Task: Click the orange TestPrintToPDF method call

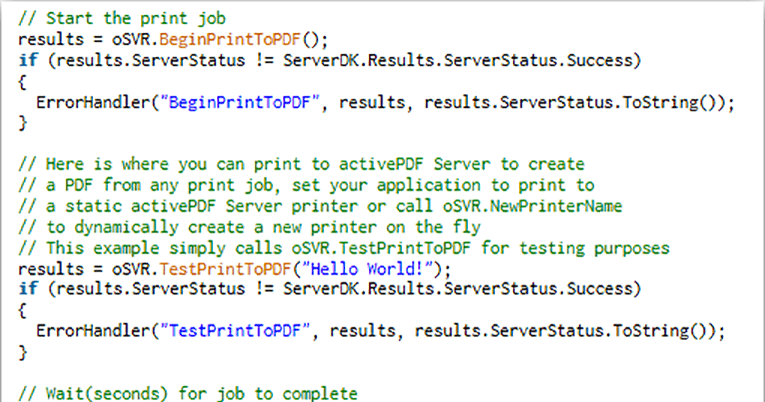Action: (225, 269)
